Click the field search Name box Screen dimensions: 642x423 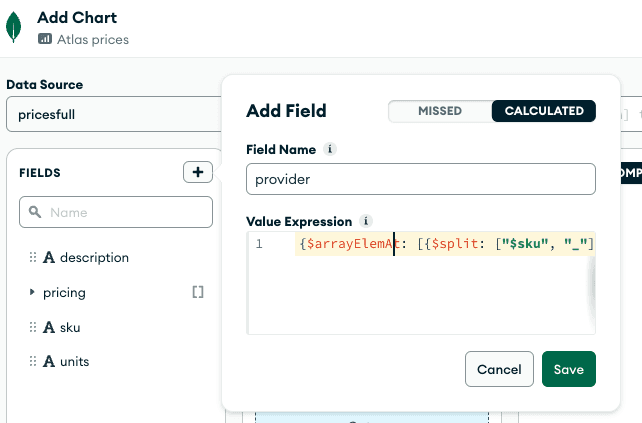point(125,212)
